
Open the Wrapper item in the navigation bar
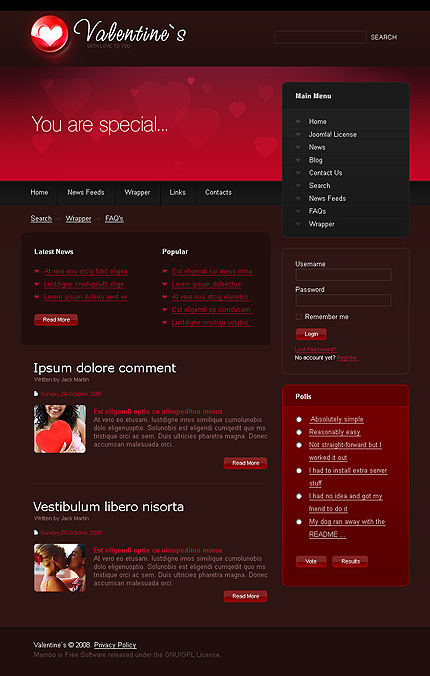click(137, 192)
